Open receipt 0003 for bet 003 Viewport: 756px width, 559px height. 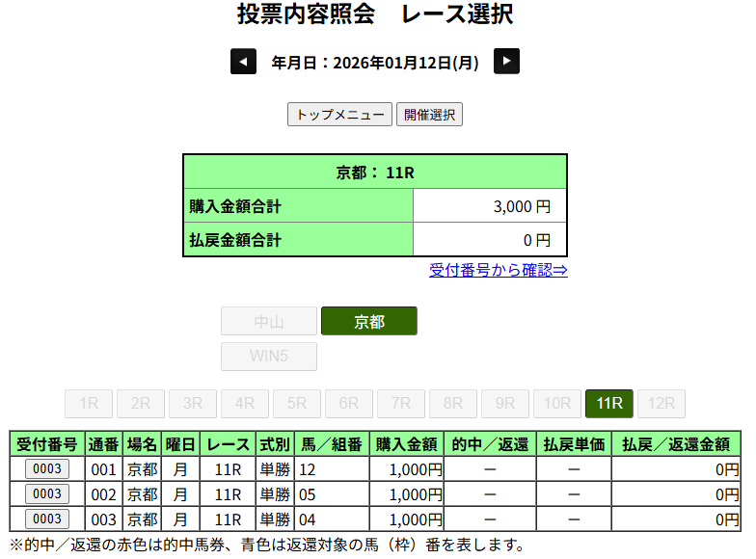coord(47,519)
